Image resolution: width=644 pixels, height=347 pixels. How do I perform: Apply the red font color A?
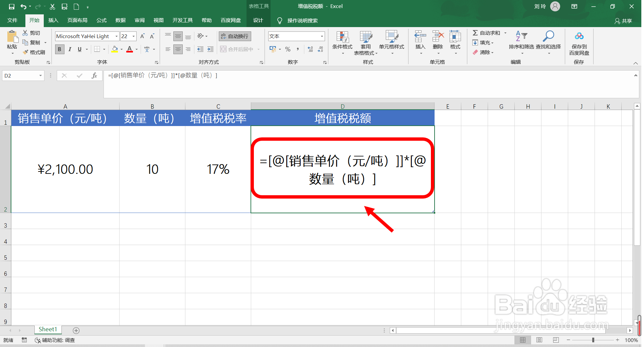point(130,49)
